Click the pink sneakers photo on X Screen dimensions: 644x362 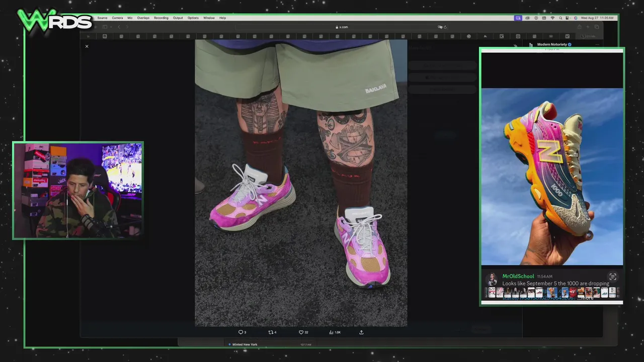coord(301,183)
